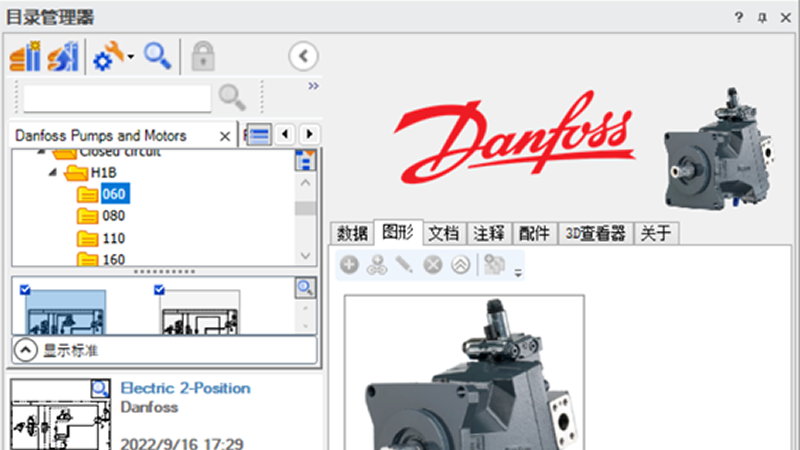The image size is (800, 450).
Task: Click the gray magnifier search button
Action: (232, 97)
